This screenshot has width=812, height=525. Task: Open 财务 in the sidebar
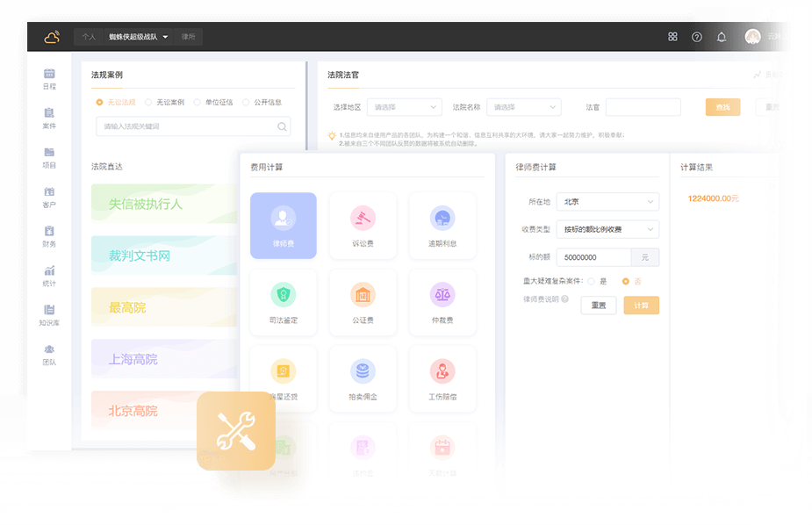49,237
